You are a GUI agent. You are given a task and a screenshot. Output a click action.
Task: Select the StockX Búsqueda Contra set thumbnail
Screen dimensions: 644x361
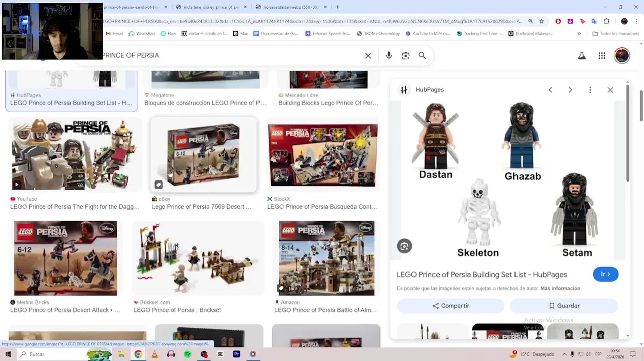323,154
